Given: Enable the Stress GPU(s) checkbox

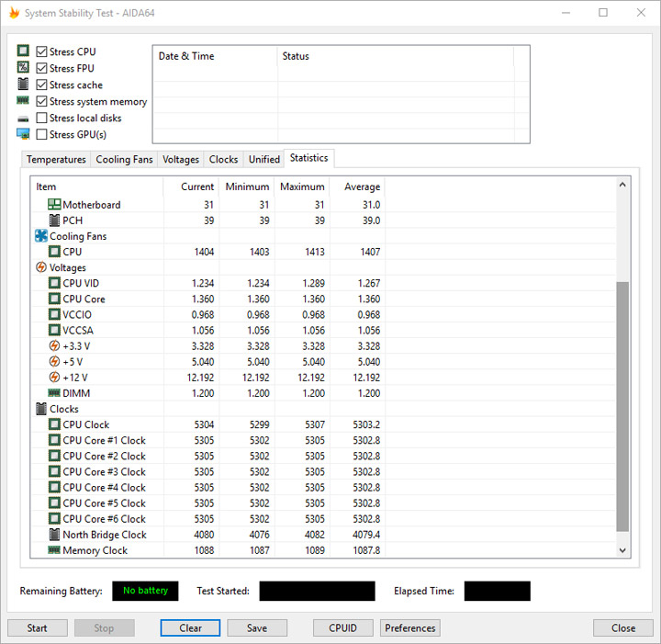Looking at the screenshot, I should [x=41, y=134].
